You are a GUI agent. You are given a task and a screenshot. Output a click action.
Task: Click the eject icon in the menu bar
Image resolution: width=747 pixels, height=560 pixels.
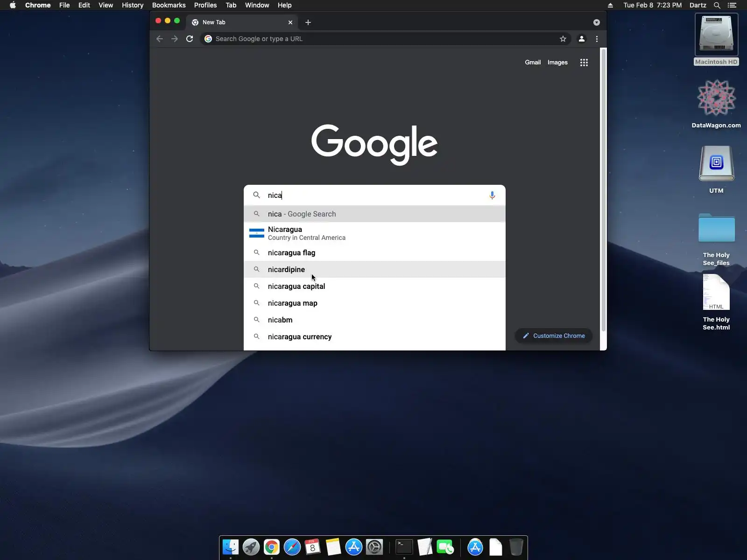[610, 5]
